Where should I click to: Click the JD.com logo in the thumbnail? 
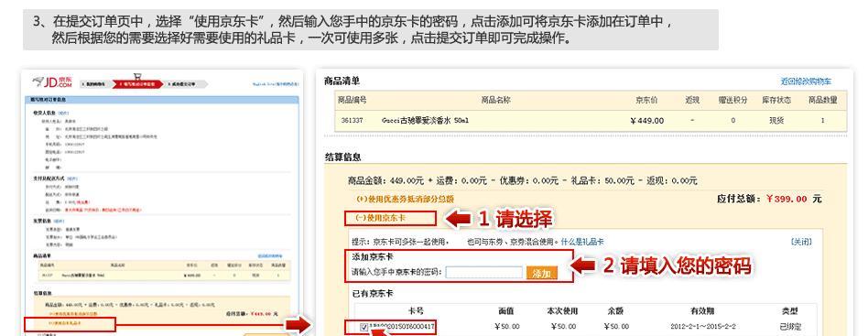point(52,83)
